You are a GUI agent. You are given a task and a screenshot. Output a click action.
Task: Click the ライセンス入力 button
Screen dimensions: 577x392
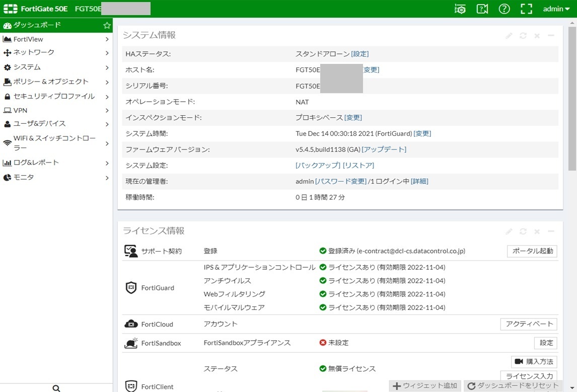pos(529,376)
